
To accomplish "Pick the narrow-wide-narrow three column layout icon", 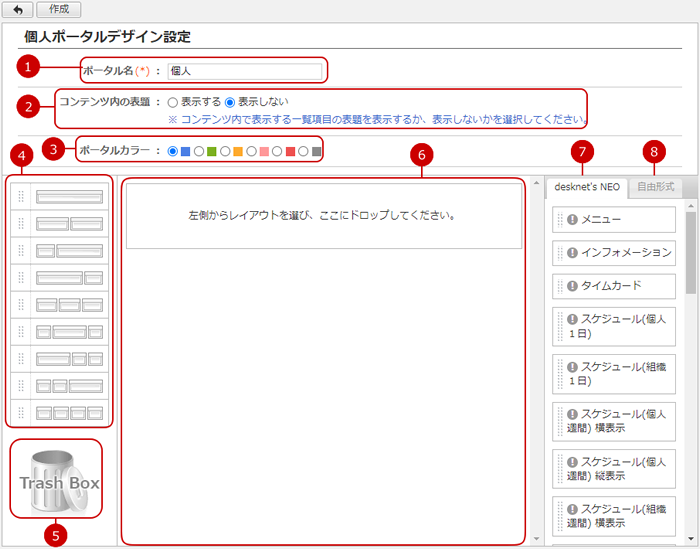I will 69,332.
